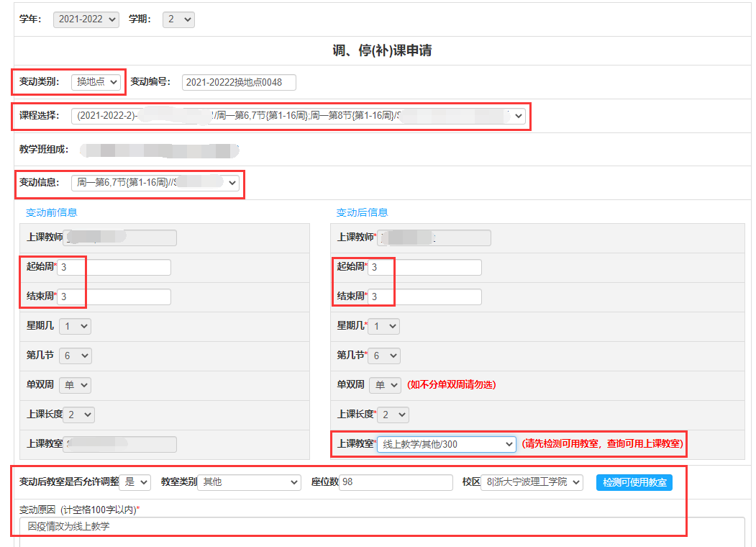Open 上课长度 dropdown under 变动后信息

393,415
